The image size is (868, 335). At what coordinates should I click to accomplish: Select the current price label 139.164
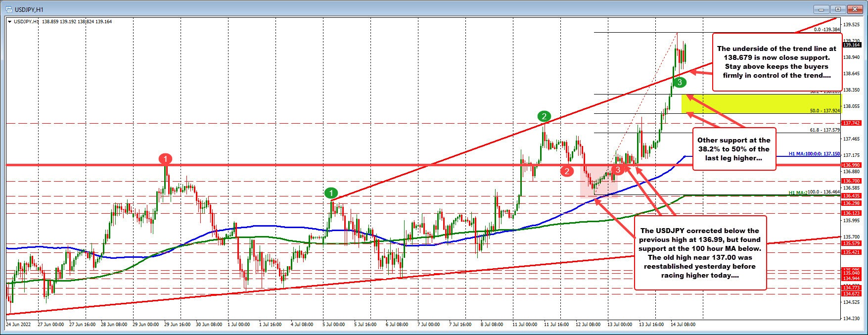pos(852,45)
